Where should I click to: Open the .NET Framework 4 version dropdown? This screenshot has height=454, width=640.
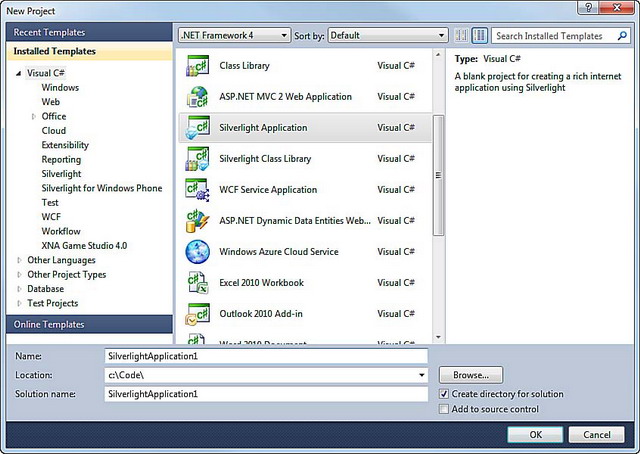click(x=234, y=36)
